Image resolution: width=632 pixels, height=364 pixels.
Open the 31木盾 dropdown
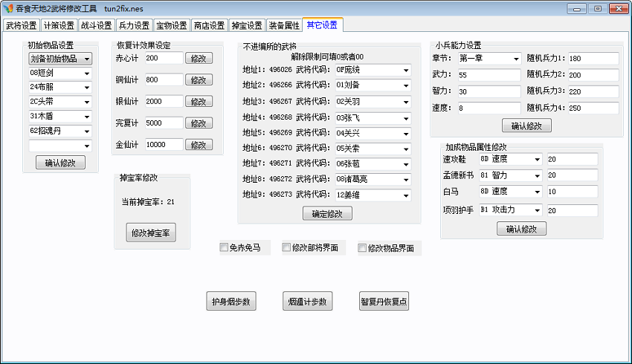tap(60, 117)
